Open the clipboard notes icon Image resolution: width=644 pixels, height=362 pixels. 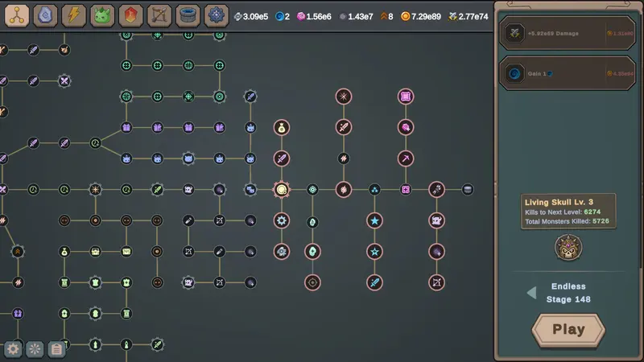tap(56, 349)
